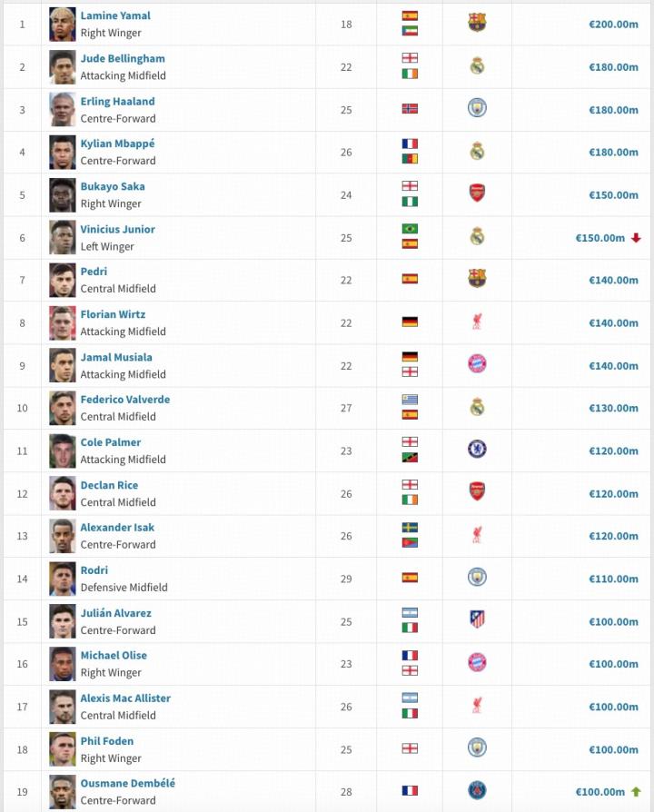Click the Barcelona crest in Lamine Yamal's row
The height and width of the screenshot is (812, 654).
tap(477, 23)
